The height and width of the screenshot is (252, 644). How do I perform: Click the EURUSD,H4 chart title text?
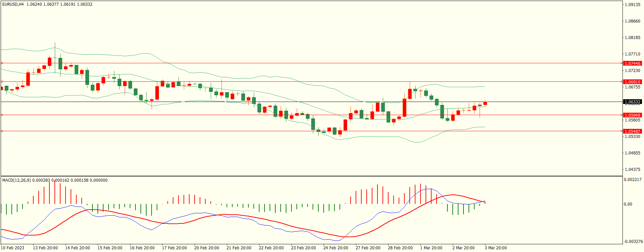pos(13,4)
